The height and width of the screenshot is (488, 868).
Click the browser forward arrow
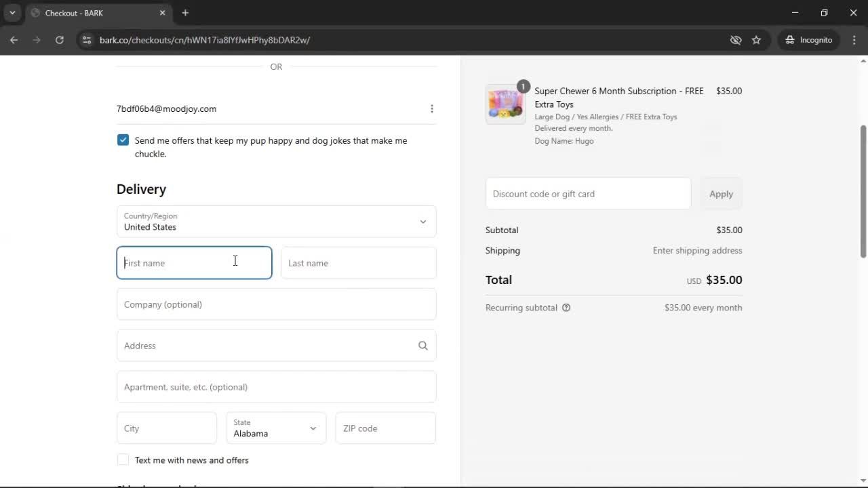[37, 40]
